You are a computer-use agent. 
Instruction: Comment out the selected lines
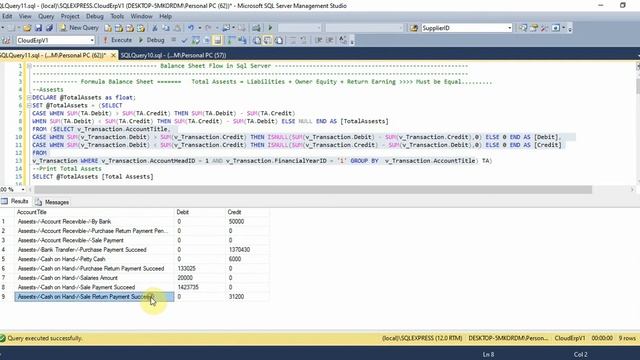coord(292,40)
